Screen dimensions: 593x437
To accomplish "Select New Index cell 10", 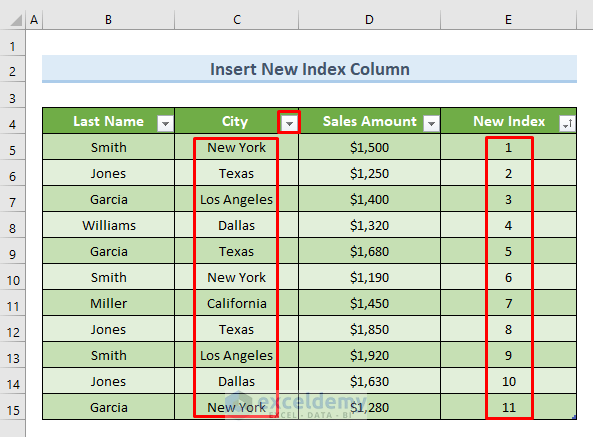I will [x=509, y=381].
